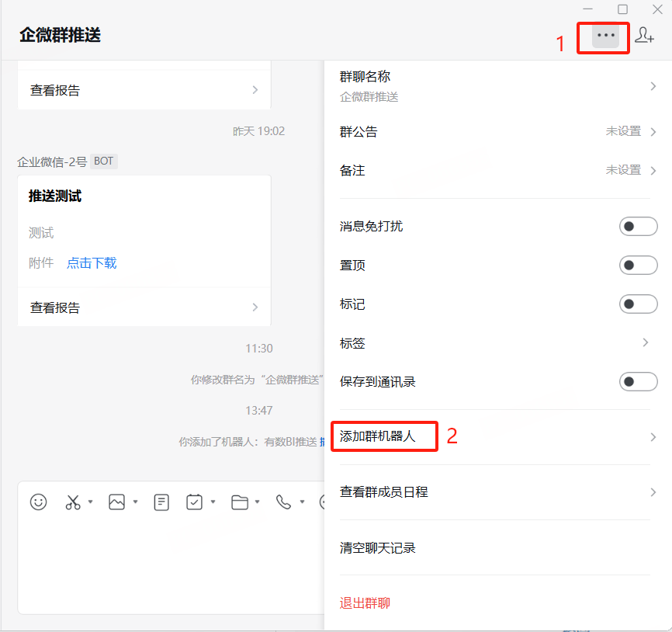Image resolution: width=672 pixels, height=632 pixels.
Task: Turn on the 置顶 switch
Action: coord(638,266)
